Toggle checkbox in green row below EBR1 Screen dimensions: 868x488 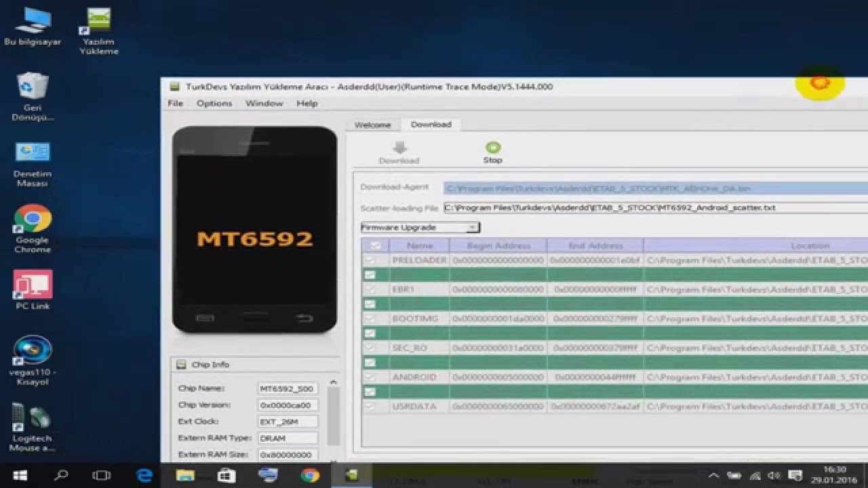pyautogui.click(x=370, y=304)
